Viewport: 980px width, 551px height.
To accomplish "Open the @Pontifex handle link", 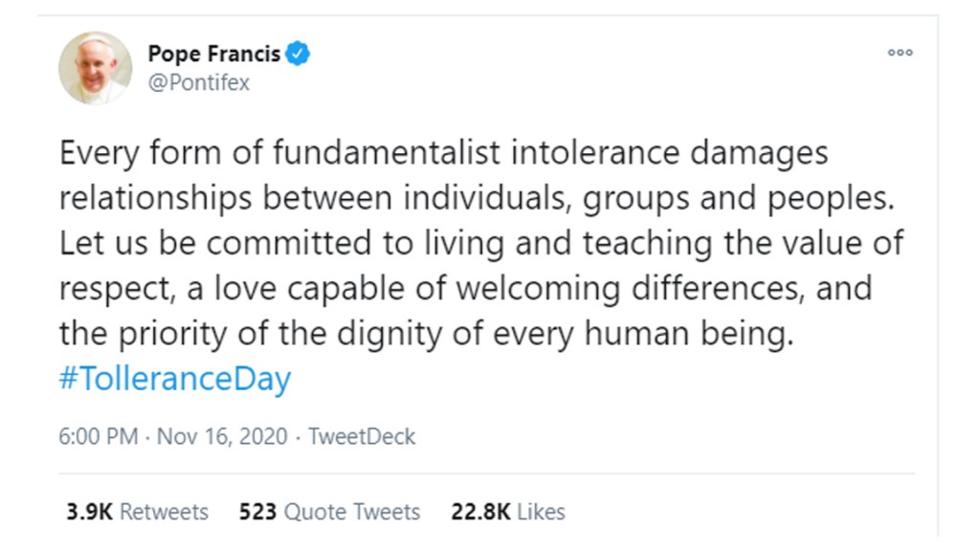I will click(x=199, y=82).
